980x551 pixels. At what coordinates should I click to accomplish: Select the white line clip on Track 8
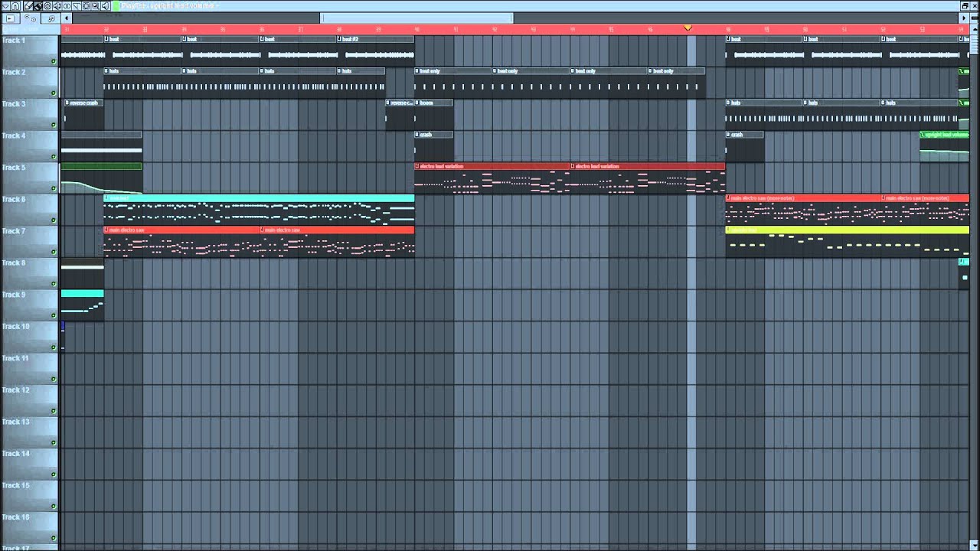pos(82,273)
